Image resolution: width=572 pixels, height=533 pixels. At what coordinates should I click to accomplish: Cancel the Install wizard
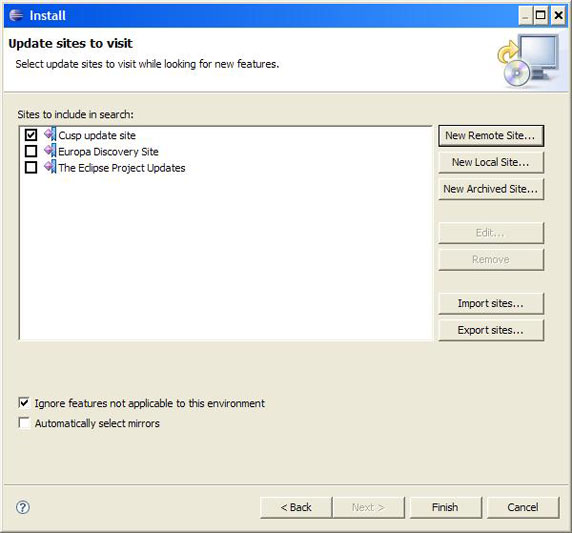(x=523, y=507)
